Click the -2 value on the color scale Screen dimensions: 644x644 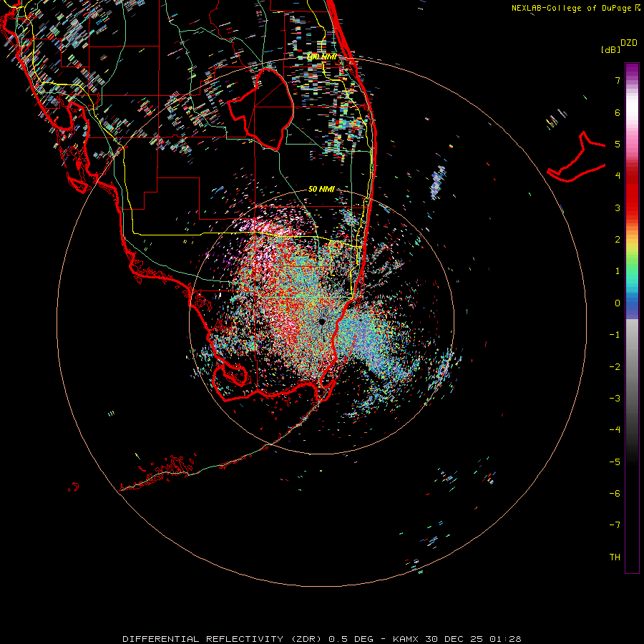(615, 367)
